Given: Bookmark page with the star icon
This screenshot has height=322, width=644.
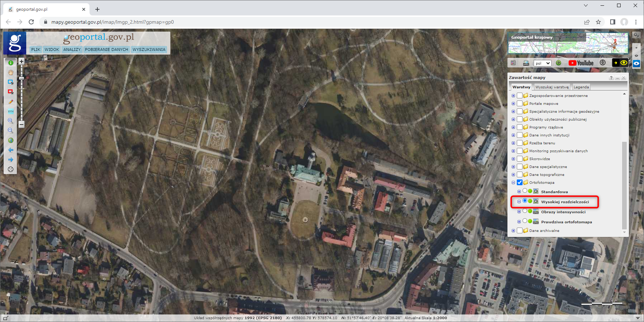Looking at the screenshot, I should pyautogui.click(x=598, y=22).
